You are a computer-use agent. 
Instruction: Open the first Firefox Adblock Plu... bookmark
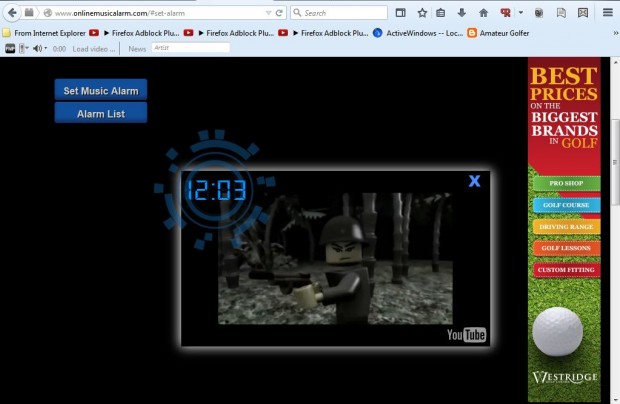click(136, 33)
